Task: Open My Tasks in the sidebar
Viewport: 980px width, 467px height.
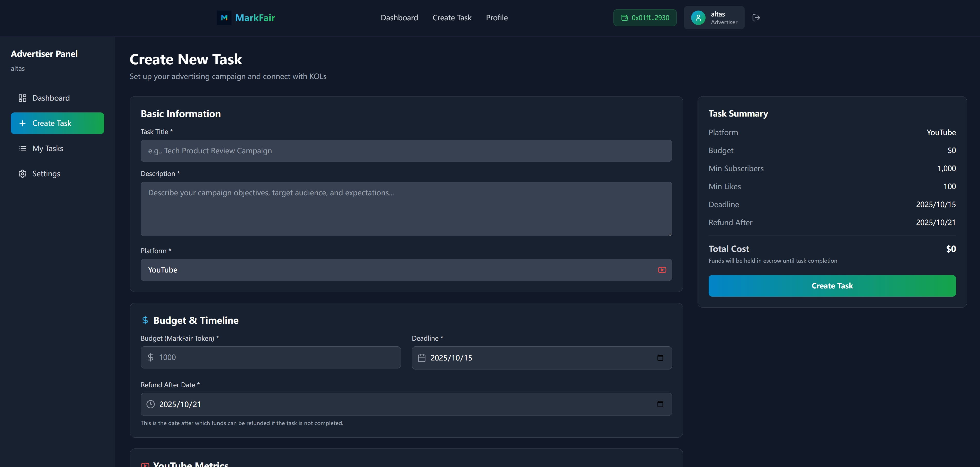Action: coord(48,148)
